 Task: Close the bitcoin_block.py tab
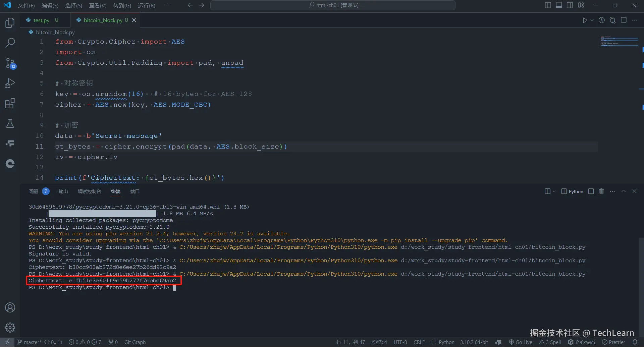coord(134,20)
